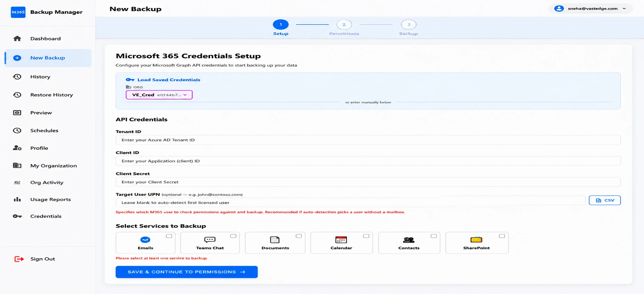Select New Backup in the sidebar
The height and width of the screenshot is (294, 644).
click(x=48, y=58)
